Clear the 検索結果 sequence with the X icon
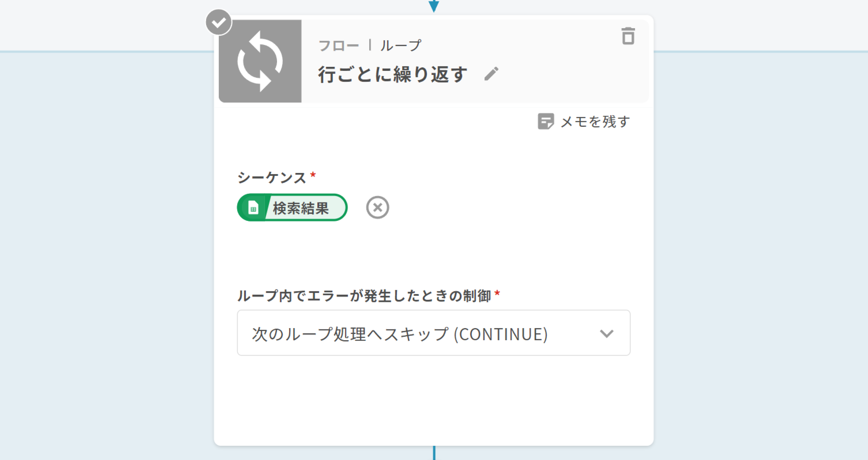 pyautogui.click(x=377, y=207)
